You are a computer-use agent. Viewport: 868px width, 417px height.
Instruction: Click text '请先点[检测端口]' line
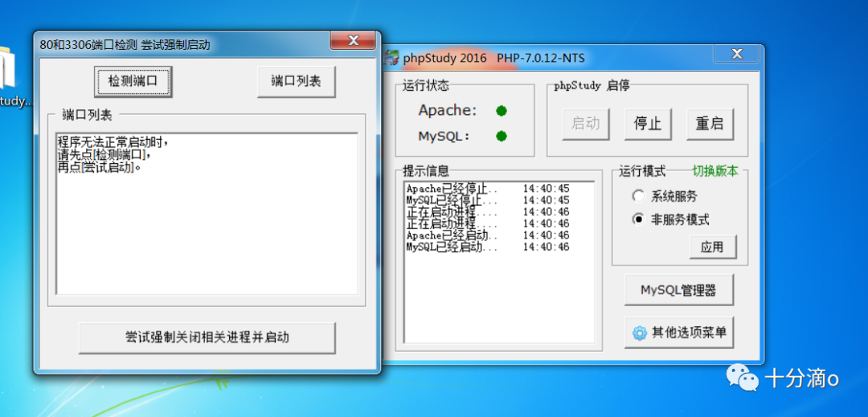pos(104,155)
